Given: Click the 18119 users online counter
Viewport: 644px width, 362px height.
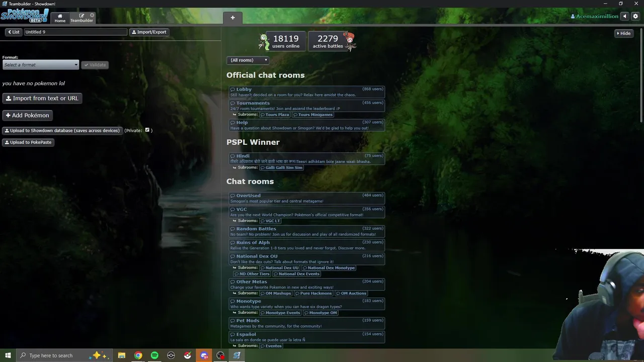Looking at the screenshot, I should (286, 41).
